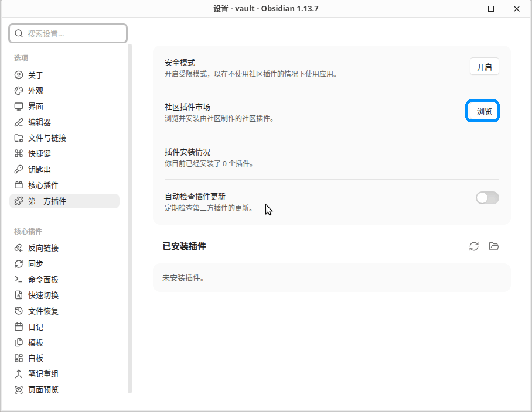Image resolution: width=532 pixels, height=412 pixels.
Task: Open the 外观 appearance settings
Action: coord(64,91)
